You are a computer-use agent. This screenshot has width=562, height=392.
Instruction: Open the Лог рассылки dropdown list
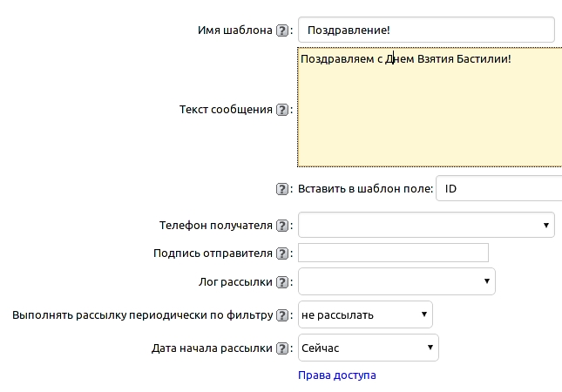(x=396, y=281)
